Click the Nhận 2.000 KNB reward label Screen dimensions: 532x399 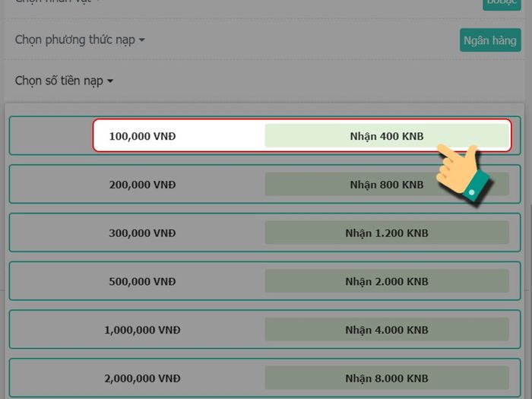387,281
